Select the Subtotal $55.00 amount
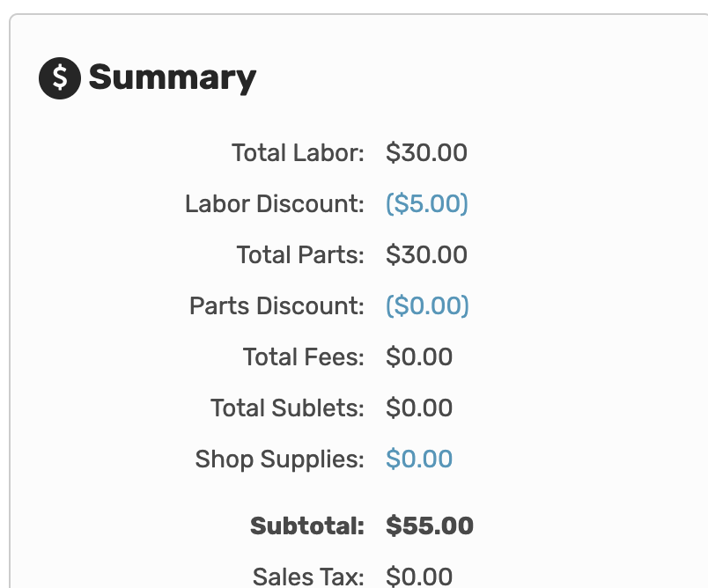 430,526
